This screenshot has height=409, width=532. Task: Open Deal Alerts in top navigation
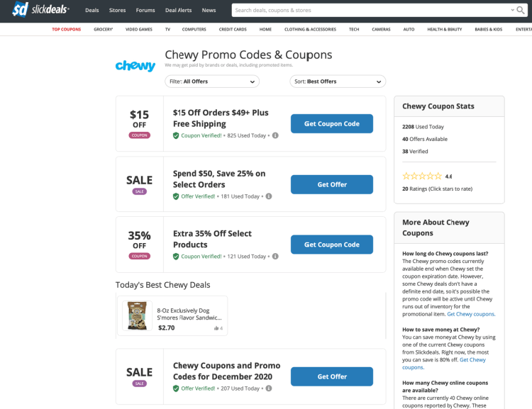click(x=178, y=11)
